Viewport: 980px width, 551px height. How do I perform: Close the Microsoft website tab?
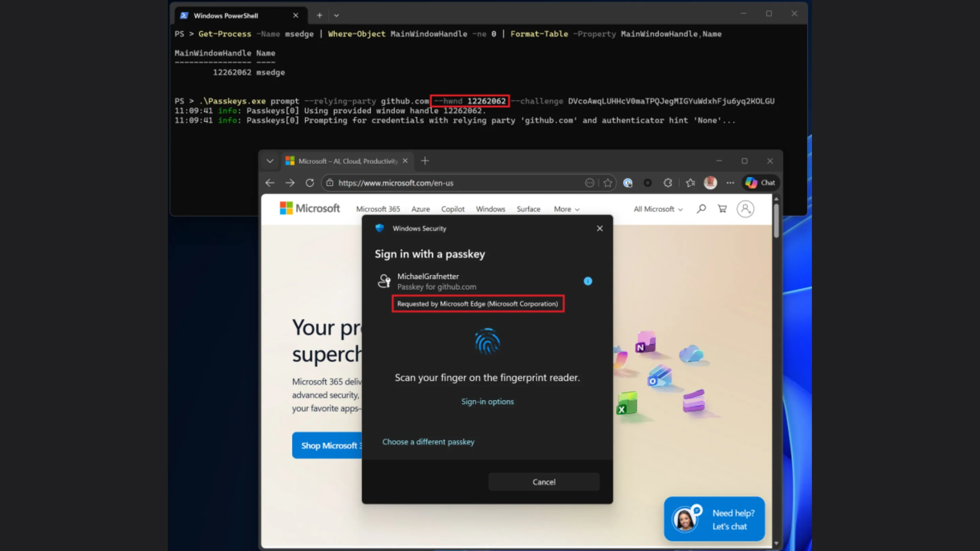pos(405,161)
